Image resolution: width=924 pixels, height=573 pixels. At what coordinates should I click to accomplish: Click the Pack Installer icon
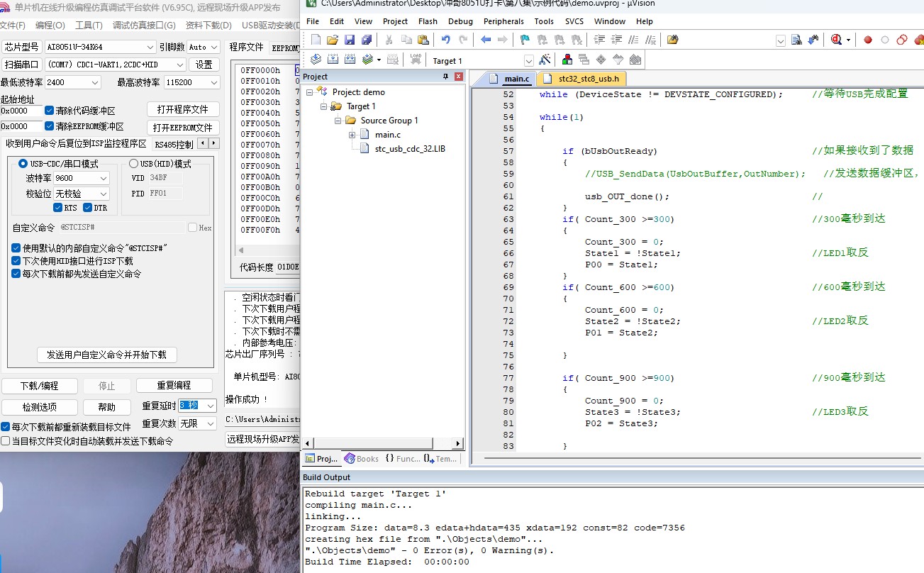[635, 60]
